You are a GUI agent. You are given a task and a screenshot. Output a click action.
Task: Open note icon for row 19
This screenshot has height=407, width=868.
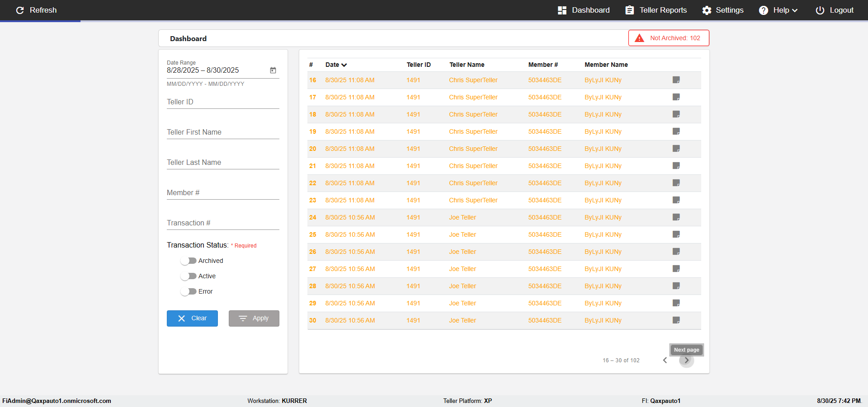pyautogui.click(x=676, y=131)
